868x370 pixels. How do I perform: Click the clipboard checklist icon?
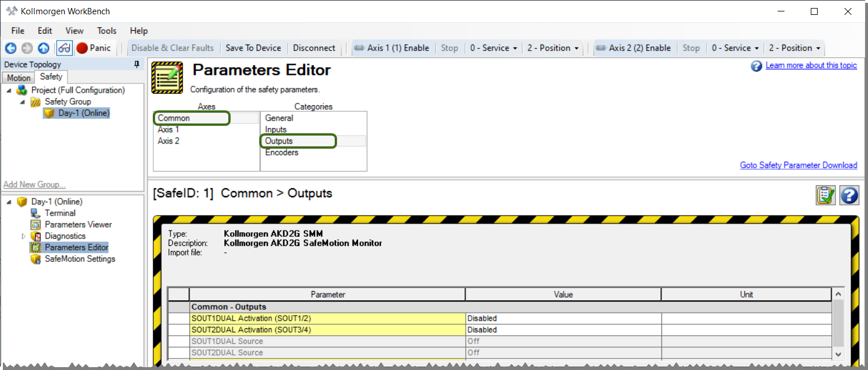click(x=826, y=195)
